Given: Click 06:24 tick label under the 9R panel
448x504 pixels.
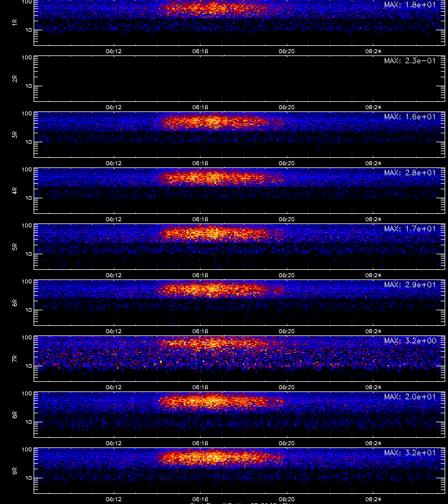Looking at the screenshot, I should tap(373, 499).
